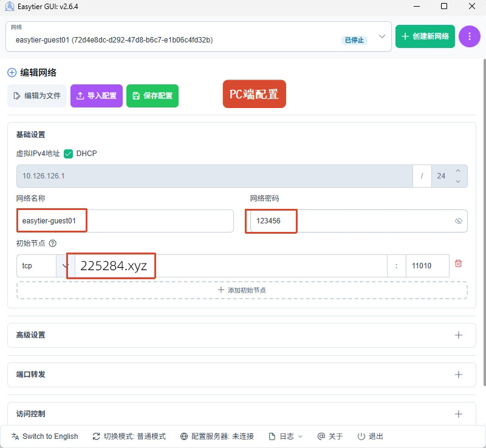486x448 pixels.
Task: Delete the 225284.xyz initial node with trash icon
Action: tap(458, 263)
